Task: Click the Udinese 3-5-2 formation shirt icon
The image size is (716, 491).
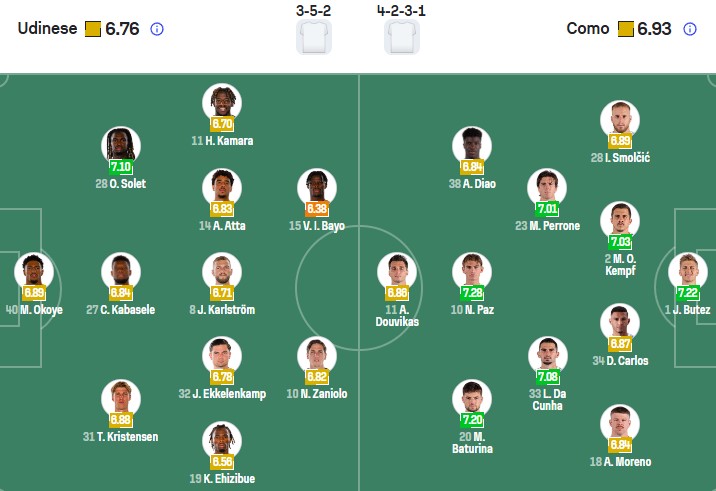Action: click(x=313, y=37)
